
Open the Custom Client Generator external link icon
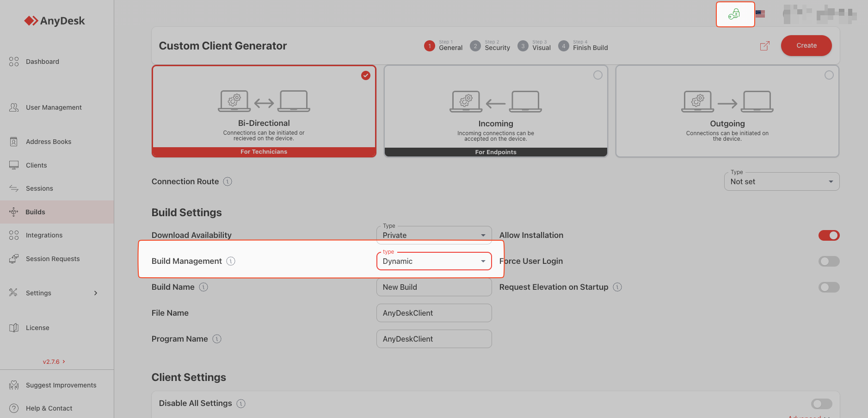(x=764, y=46)
